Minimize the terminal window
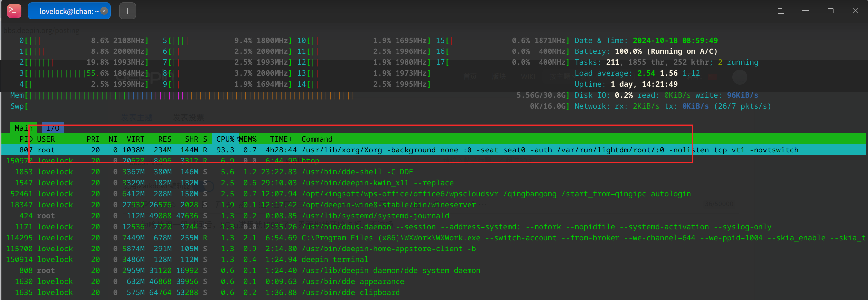Image resolution: width=868 pixels, height=300 pixels. pyautogui.click(x=806, y=11)
